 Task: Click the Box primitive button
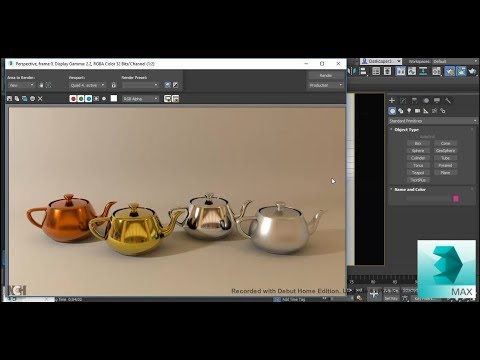(x=418, y=143)
